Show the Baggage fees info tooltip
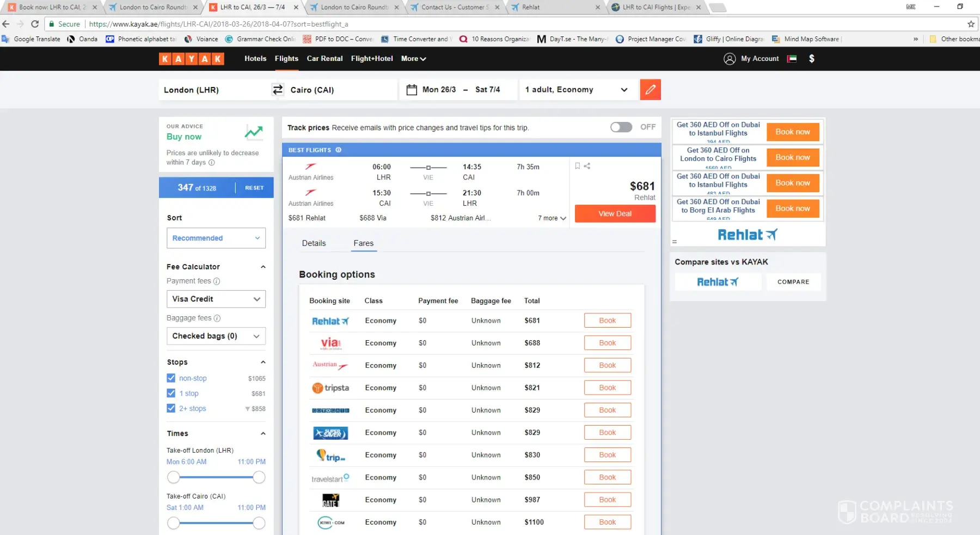This screenshot has width=980, height=535. (x=217, y=318)
